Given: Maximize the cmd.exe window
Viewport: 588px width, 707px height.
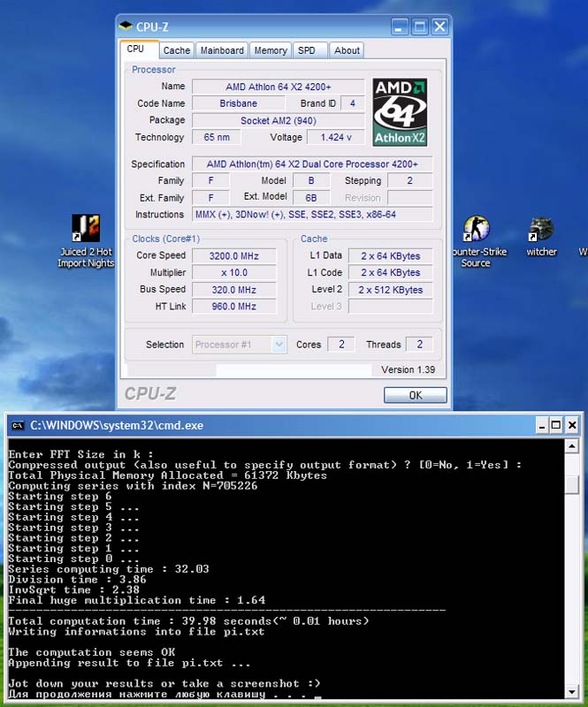Looking at the screenshot, I should [556, 425].
